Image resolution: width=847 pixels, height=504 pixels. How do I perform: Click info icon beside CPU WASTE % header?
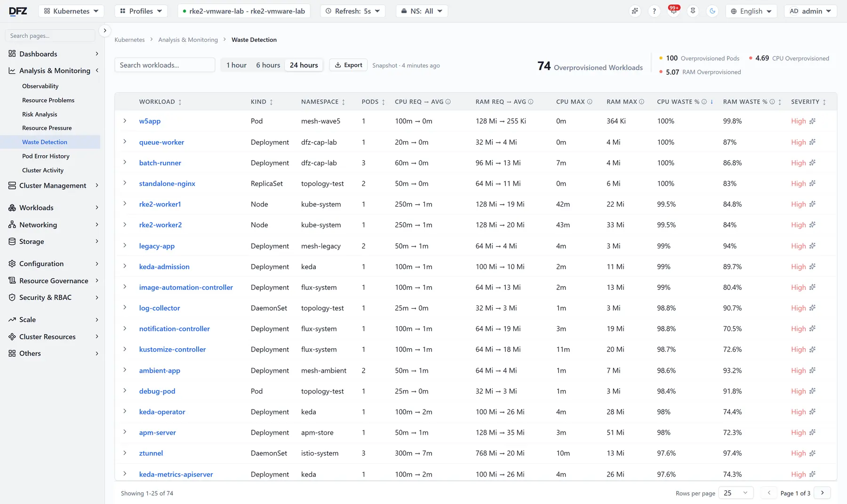[704, 102]
